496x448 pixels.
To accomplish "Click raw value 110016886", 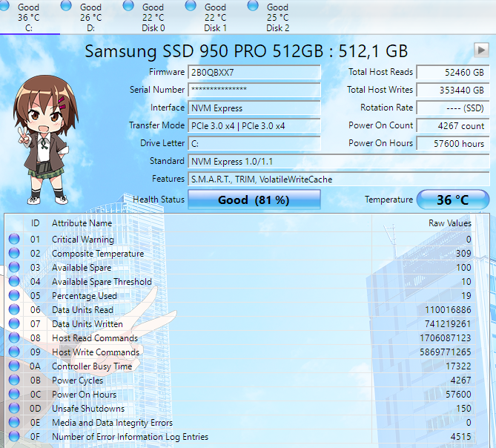I will 448,310.
